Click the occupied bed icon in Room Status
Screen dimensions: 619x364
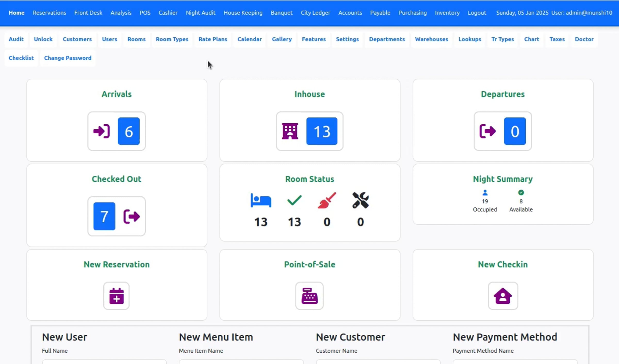(261, 200)
